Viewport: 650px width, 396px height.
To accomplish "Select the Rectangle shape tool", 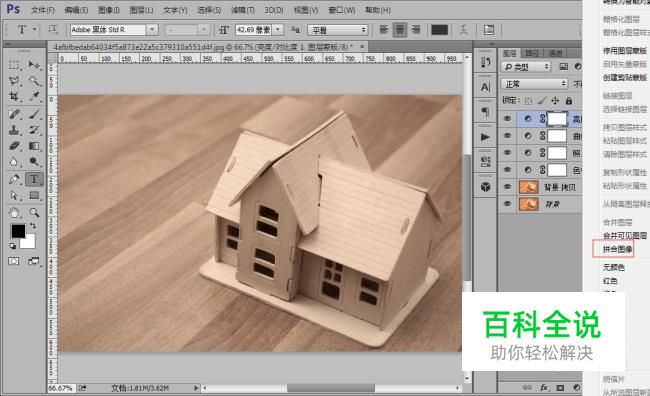I will (34, 195).
